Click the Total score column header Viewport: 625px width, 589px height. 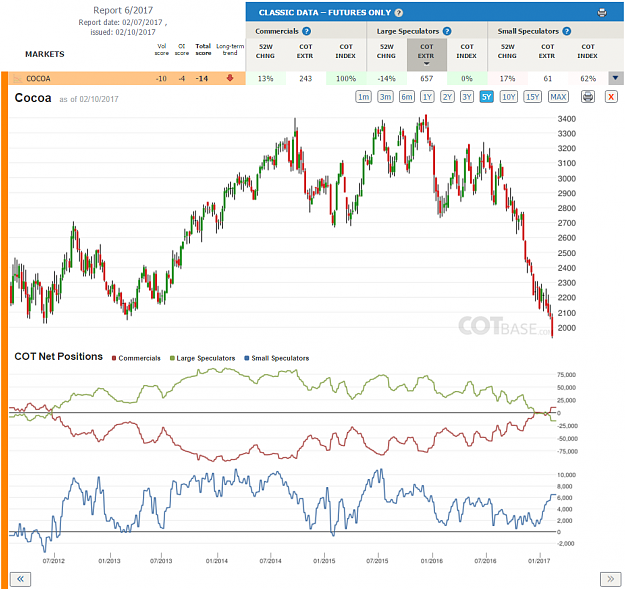[203, 49]
